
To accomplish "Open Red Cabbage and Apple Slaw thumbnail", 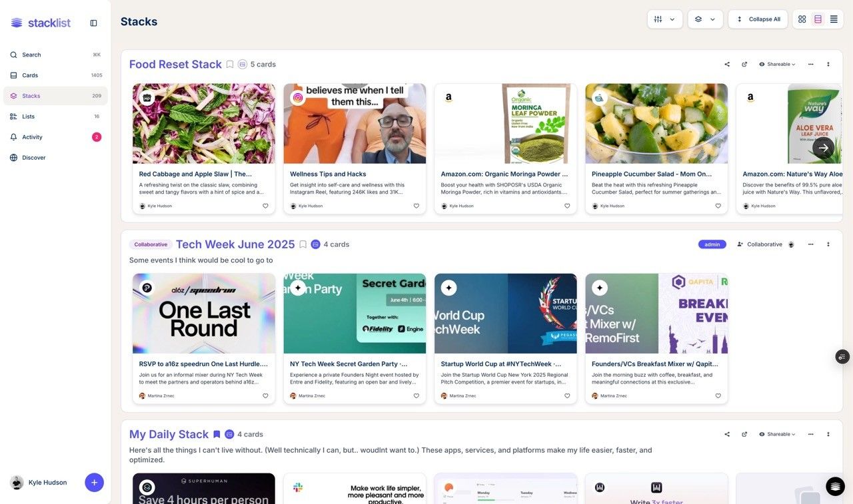I will point(204,124).
